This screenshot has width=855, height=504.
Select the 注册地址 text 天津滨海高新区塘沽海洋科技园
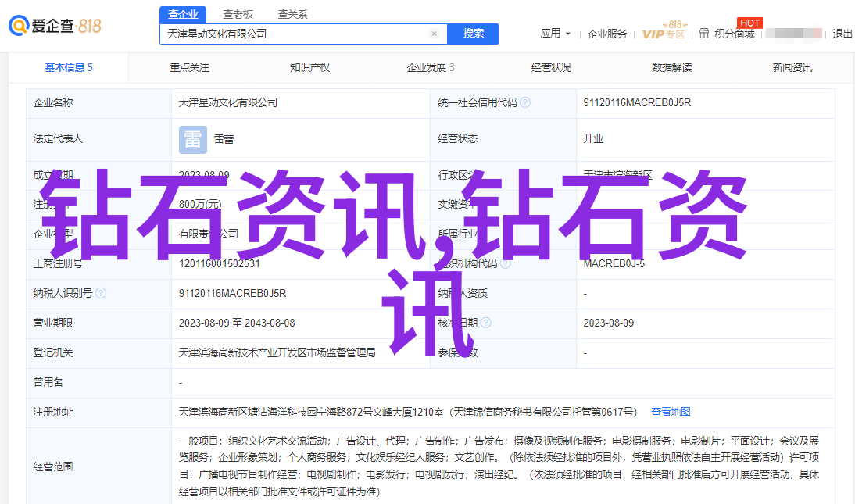click(x=253, y=413)
